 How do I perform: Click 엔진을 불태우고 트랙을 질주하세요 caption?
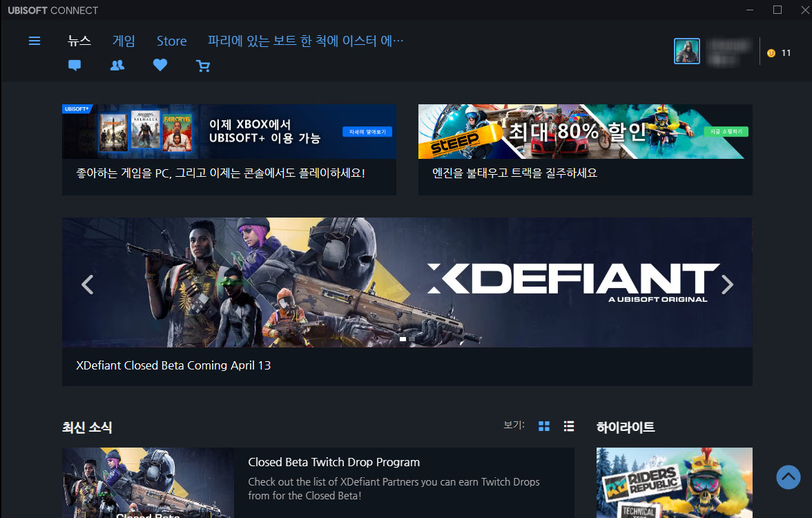pyautogui.click(x=514, y=173)
